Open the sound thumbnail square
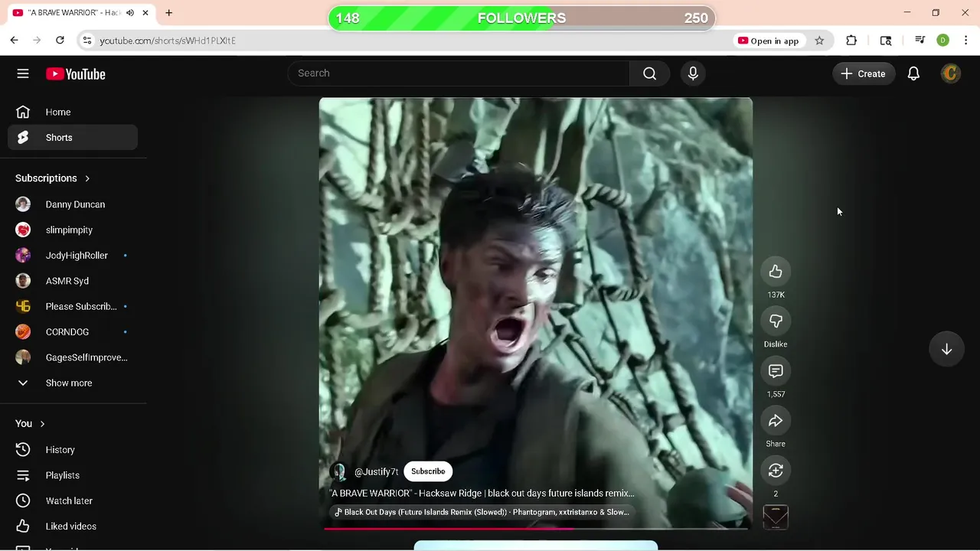The height and width of the screenshot is (551, 980). tap(776, 517)
